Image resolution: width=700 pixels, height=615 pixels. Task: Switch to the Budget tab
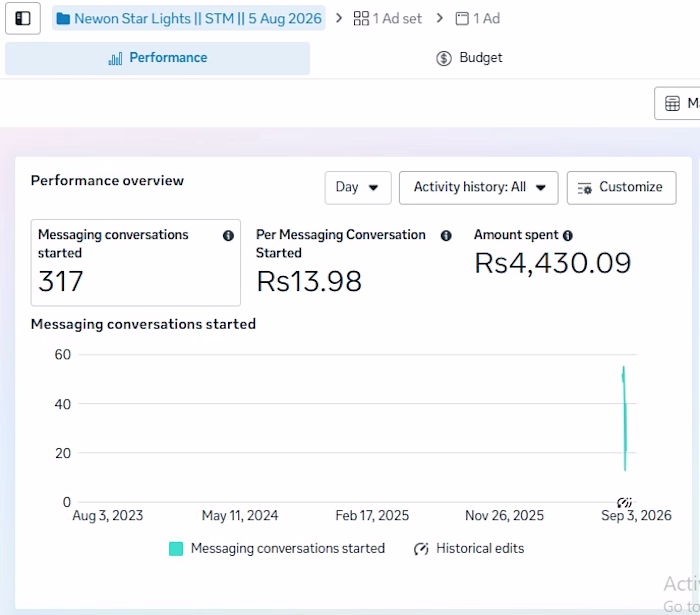469,58
